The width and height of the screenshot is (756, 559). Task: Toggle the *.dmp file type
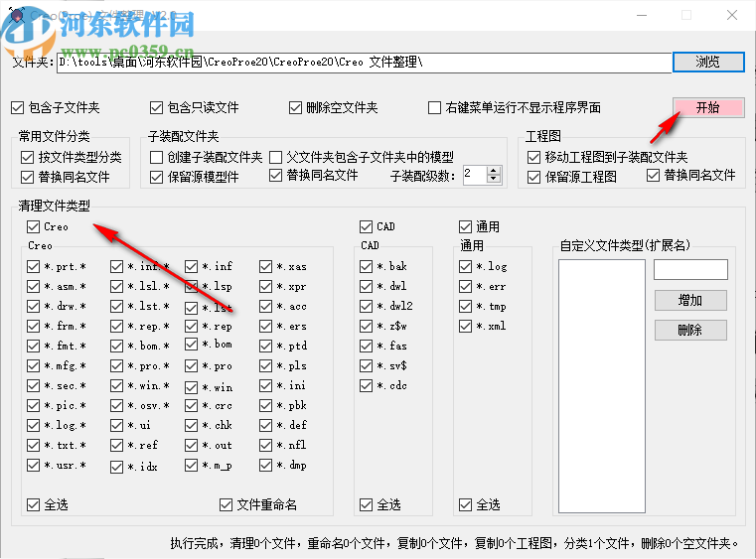(x=265, y=465)
